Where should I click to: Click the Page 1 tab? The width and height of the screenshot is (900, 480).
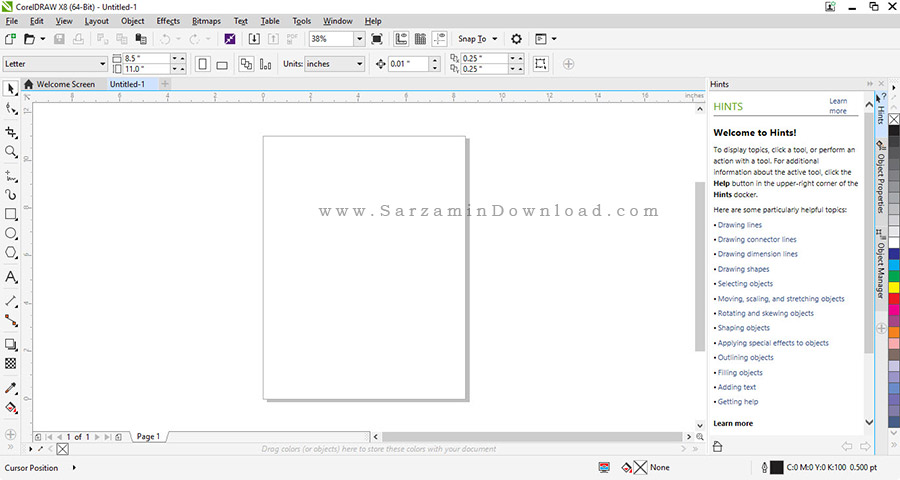point(148,436)
